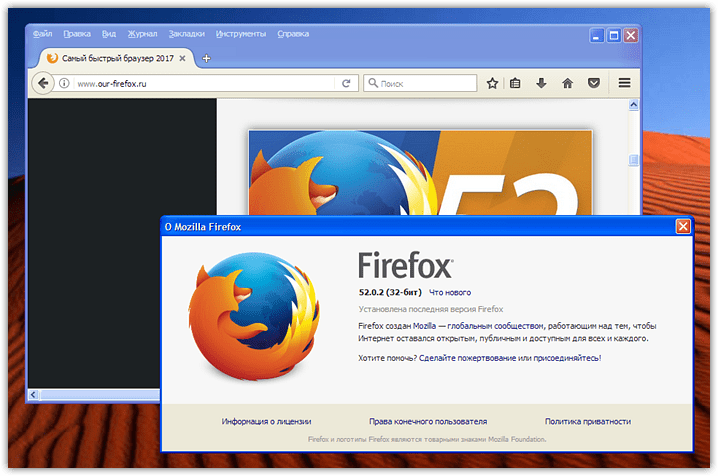The width and height of the screenshot is (718, 476).
Task: Click the vertical scrollbar up arrow
Action: 633,105
